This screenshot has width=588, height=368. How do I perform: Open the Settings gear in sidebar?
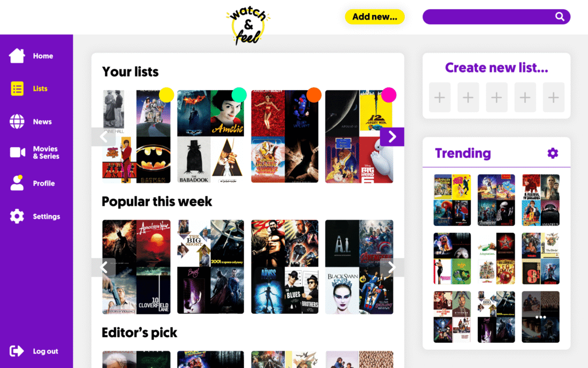[x=17, y=216]
